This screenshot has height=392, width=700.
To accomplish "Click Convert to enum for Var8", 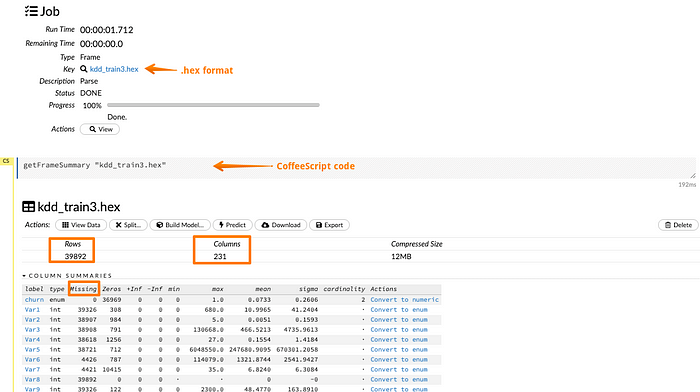I will click(399, 379).
